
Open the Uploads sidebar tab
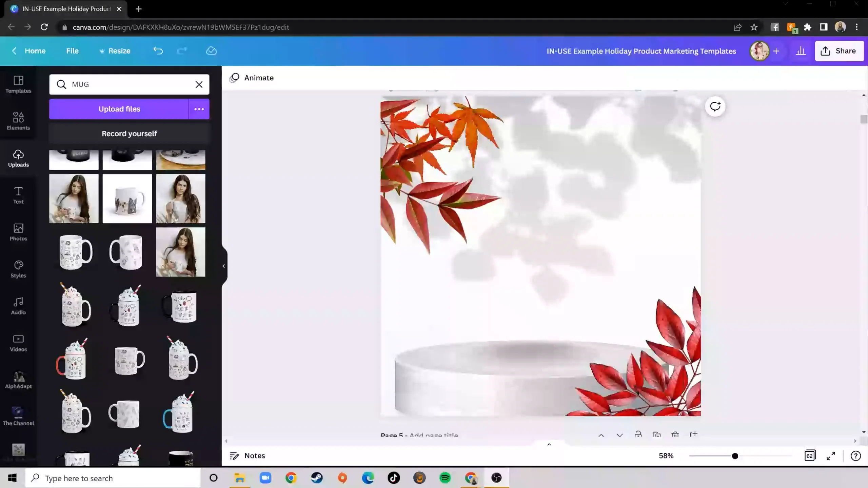pyautogui.click(x=18, y=158)
